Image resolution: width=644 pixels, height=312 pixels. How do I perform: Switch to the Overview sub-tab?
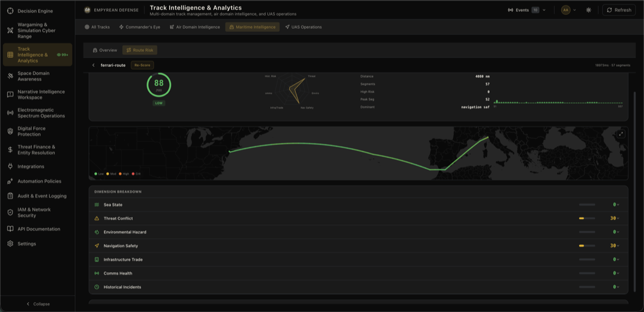105,50
